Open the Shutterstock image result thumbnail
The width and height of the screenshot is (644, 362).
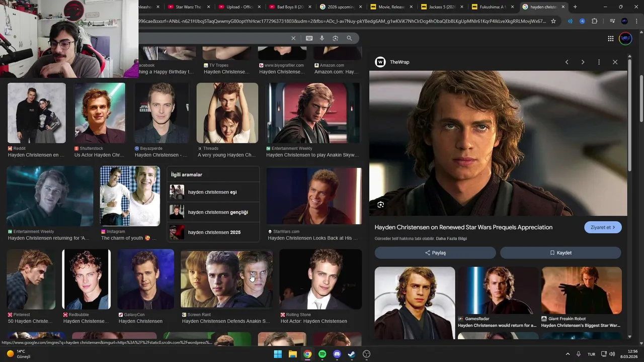point(100,113)
